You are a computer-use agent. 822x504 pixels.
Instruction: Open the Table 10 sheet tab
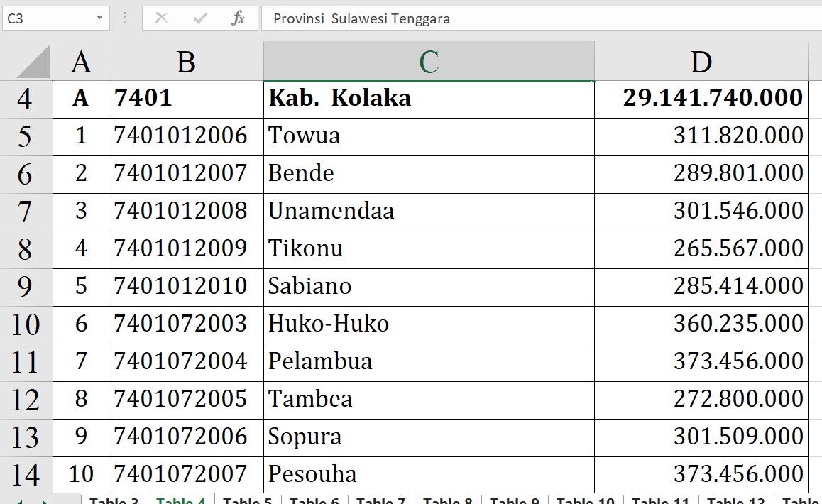[x=585, y=499]
